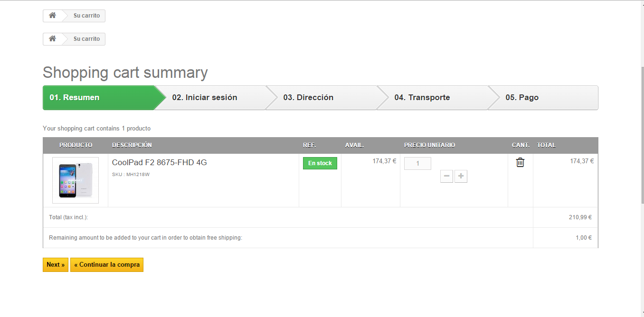The image size is (644, 317).
Task: Increase quantity with the plus button
Action: coord(461,177)
